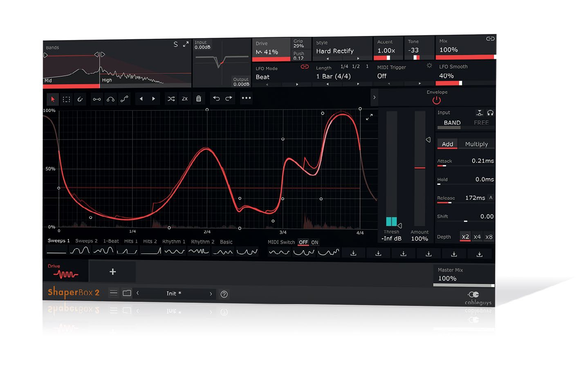
Task: Set MIDI Switch to OFF
Action: 303,242
